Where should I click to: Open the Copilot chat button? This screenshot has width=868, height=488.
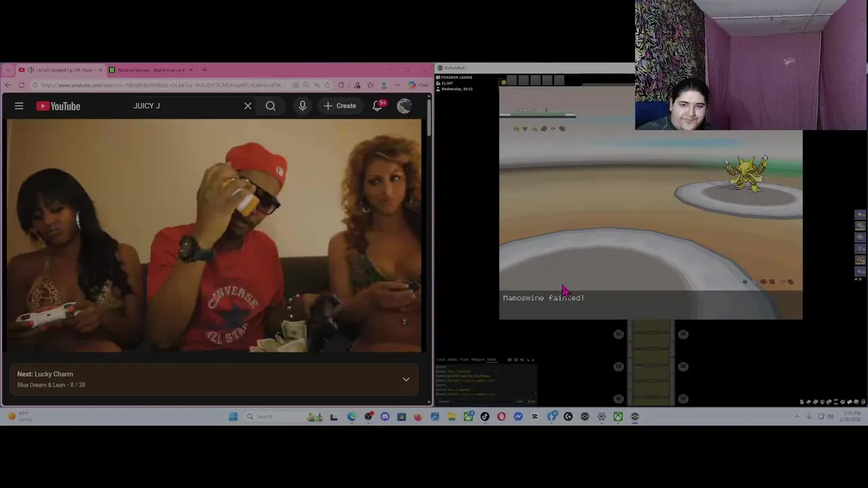pyautogui.click(x=418, y=85)
